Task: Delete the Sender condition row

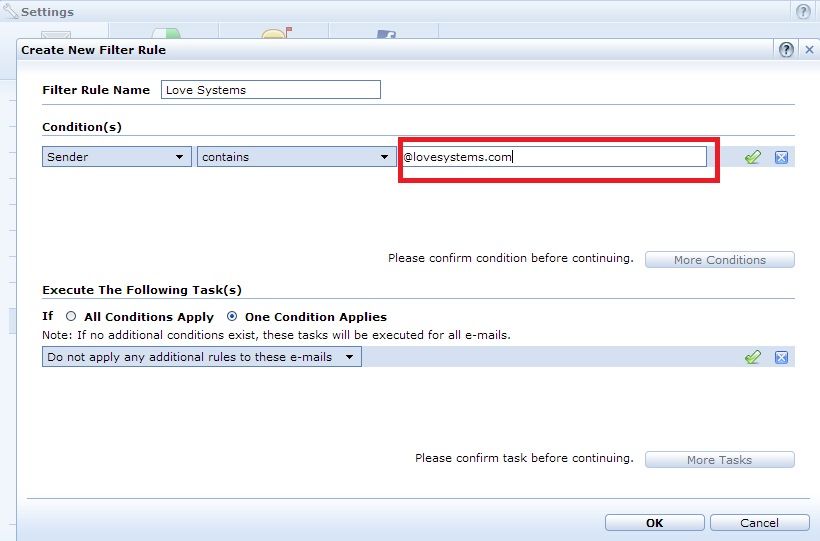Action: point(781,157)
